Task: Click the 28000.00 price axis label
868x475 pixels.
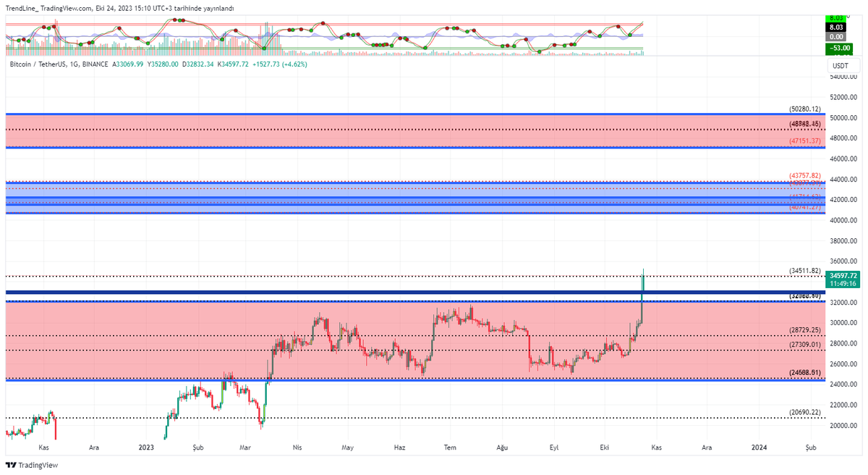Action: pos(843,343)
